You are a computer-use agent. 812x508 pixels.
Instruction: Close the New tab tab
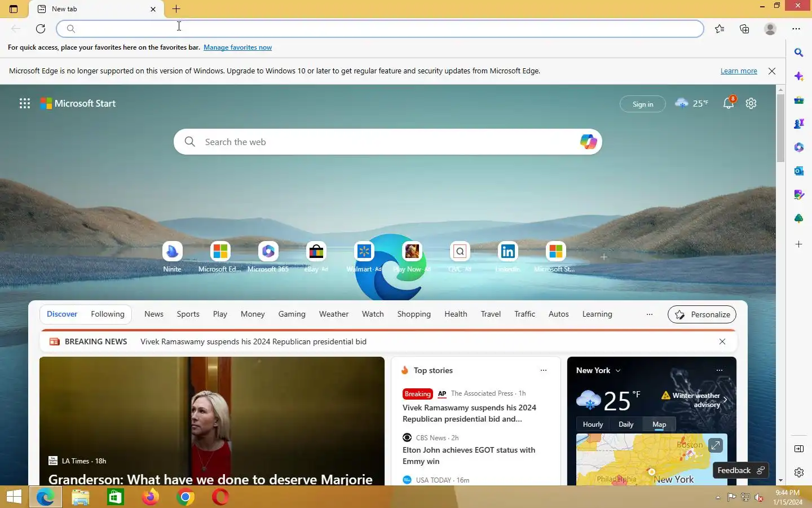[153, 9]
